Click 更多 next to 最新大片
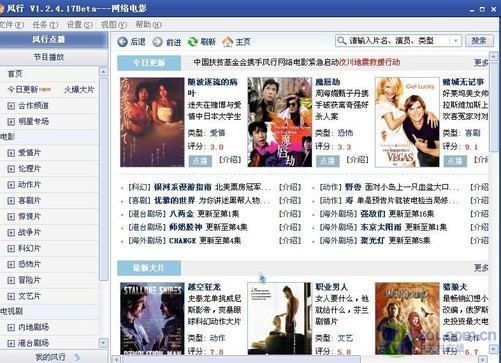Screen dimensions: 501x363 pyautogui.click(x=481, y=268)
